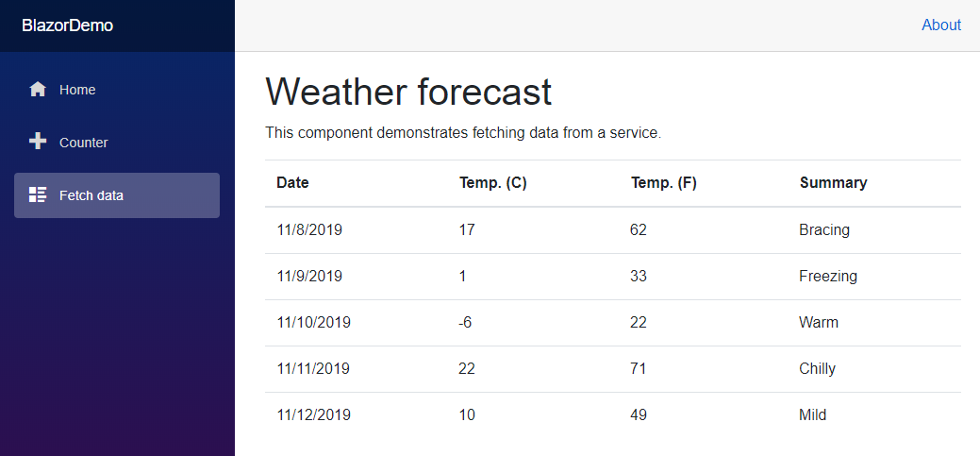This screenshot has width=980, height=456.
Task: Click the Warm summary cell
Action: [x=818, y=323]
